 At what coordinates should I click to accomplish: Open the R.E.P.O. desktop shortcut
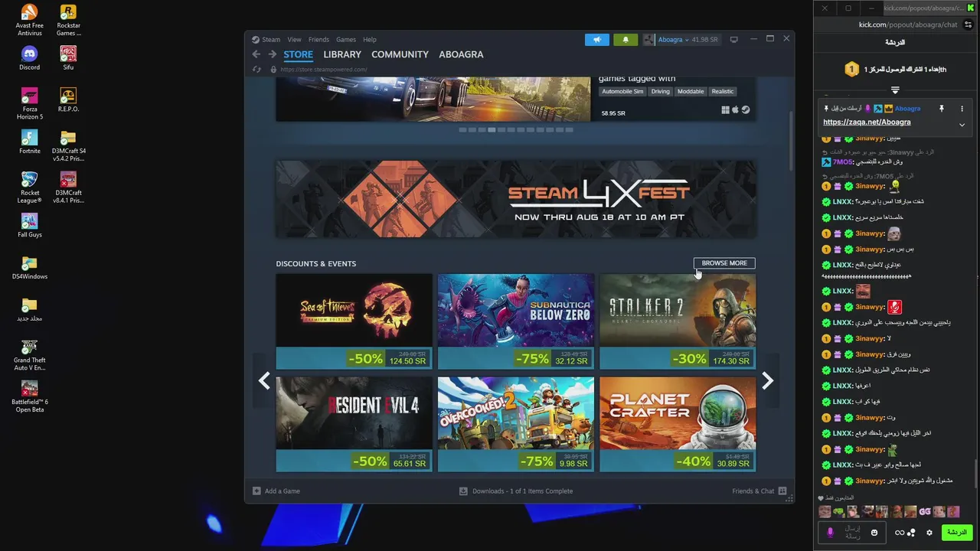coord(68,99)
